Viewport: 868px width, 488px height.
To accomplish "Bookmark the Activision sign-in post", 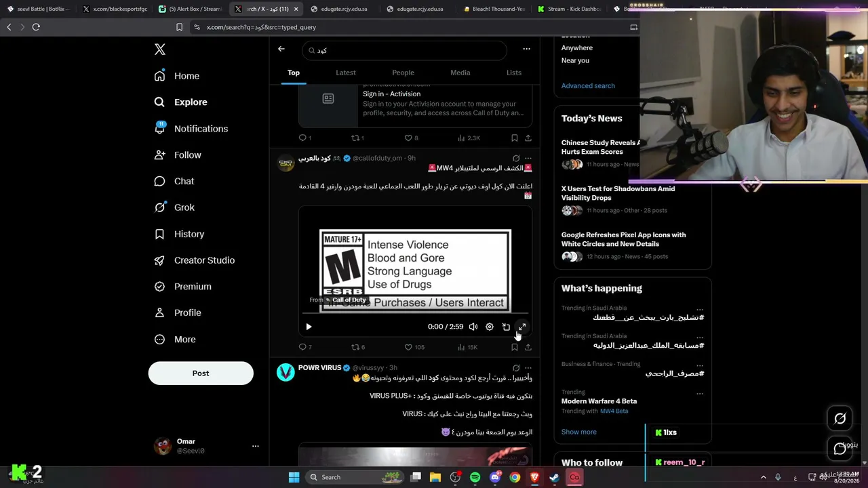I will (x=515, y=138).
